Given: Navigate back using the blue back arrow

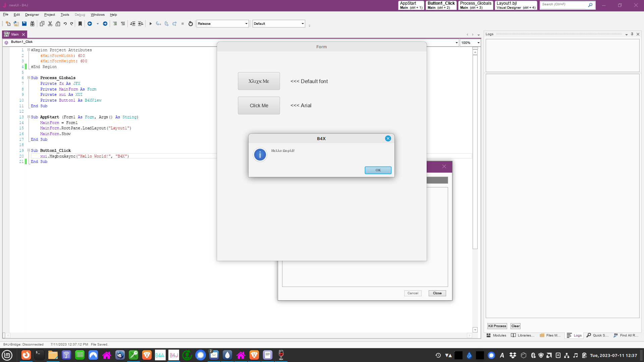Looking at the screenshot, I should pos(90,23).
